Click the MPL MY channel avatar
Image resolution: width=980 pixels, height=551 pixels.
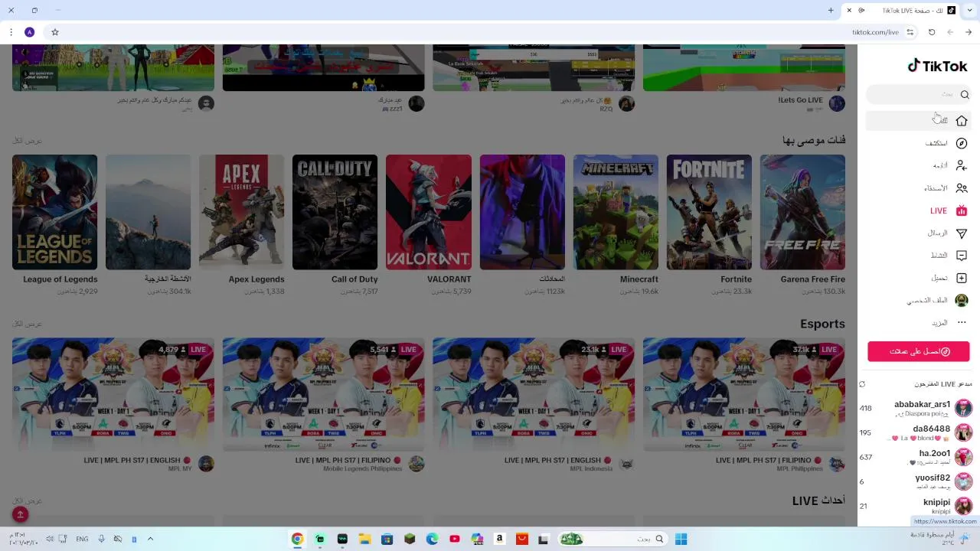206,464
